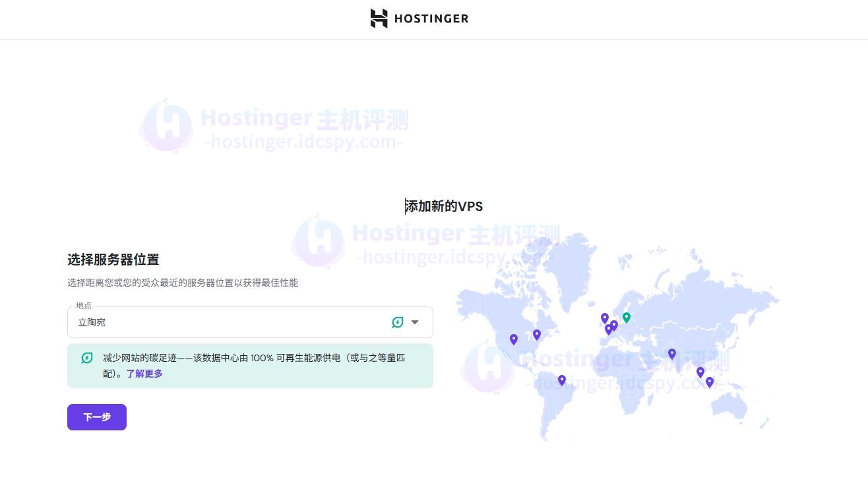
Task: Click the western United States map pin
Action: point(513,339)
